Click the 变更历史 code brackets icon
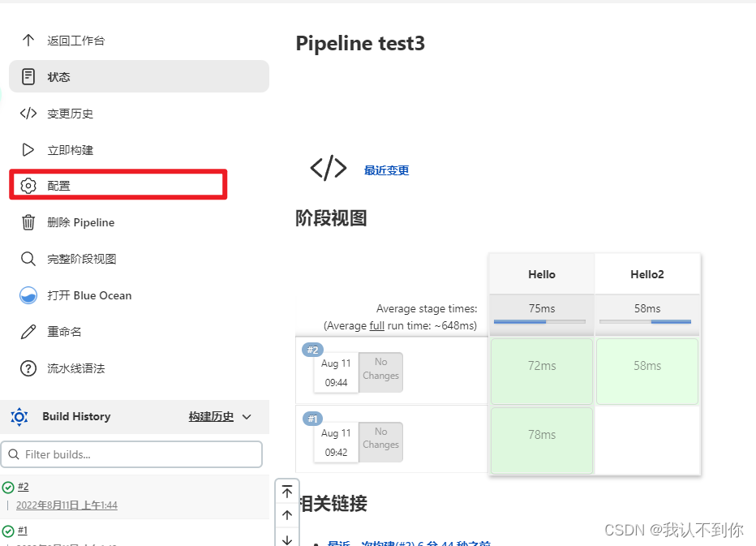Viewport: 756px width, 546px height. click(28, 114)
